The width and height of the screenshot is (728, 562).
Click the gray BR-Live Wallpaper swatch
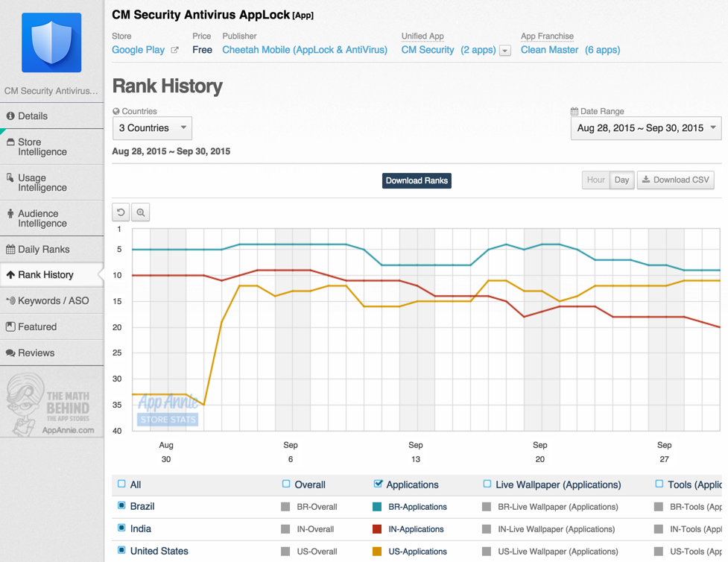(487, 507)
